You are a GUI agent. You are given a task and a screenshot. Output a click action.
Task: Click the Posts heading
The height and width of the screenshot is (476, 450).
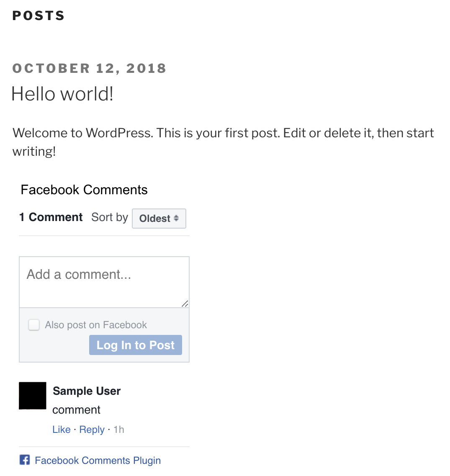[38, 15]
